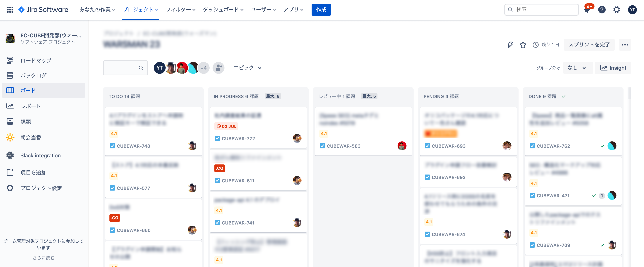This screenshot has height=267, width=644.
Task: Show the +4 more assignees
Action: (203, 68)
